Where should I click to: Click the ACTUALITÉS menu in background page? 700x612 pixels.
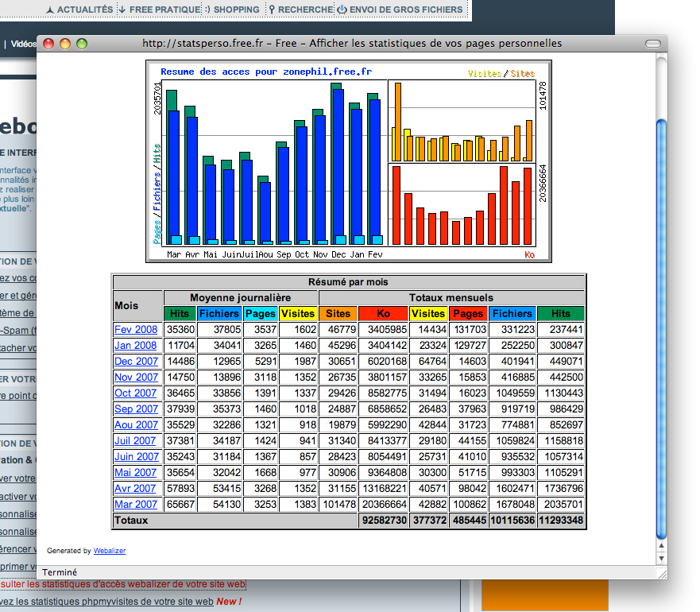pos(85,10)
